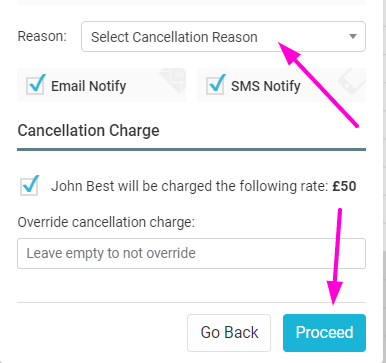Click 'Select Cancellation Reason' placeholder text
The width and height of the screenshot is (386, 363).
coord(174,37)
